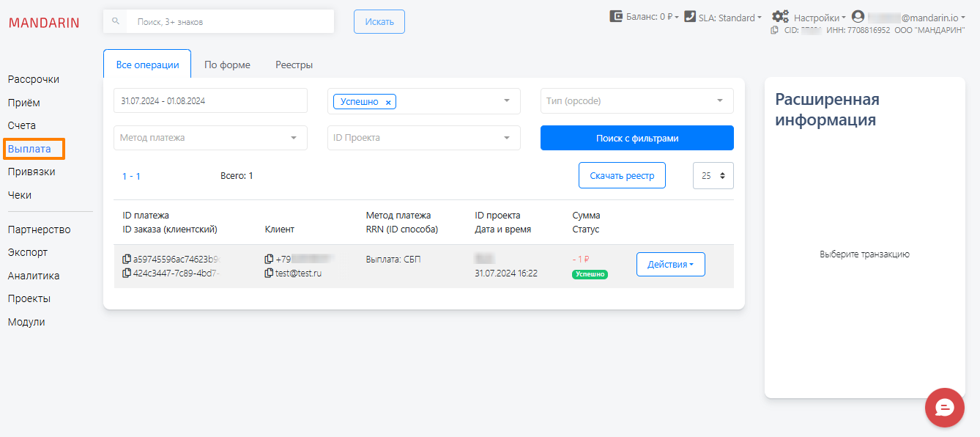Copy the client order ID starting 424c3447

pyautogui.click(x=127, y=273)
